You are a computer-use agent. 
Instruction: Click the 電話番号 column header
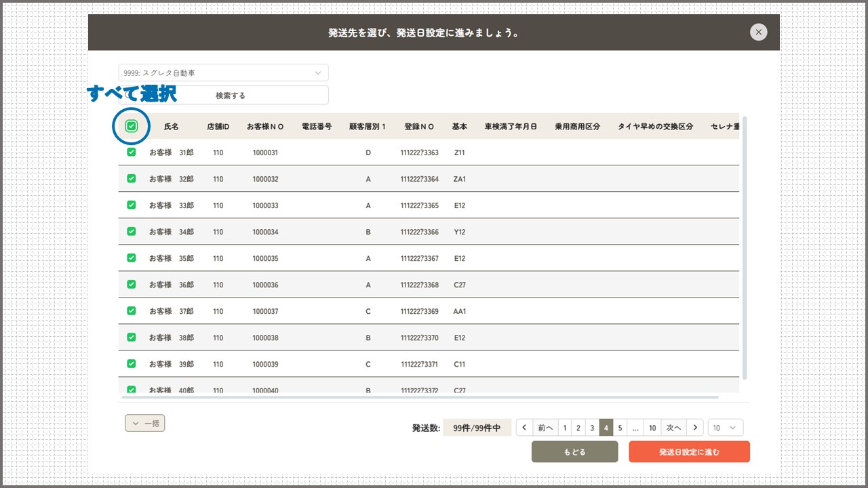pyautogui.click(x=317, y=127)
